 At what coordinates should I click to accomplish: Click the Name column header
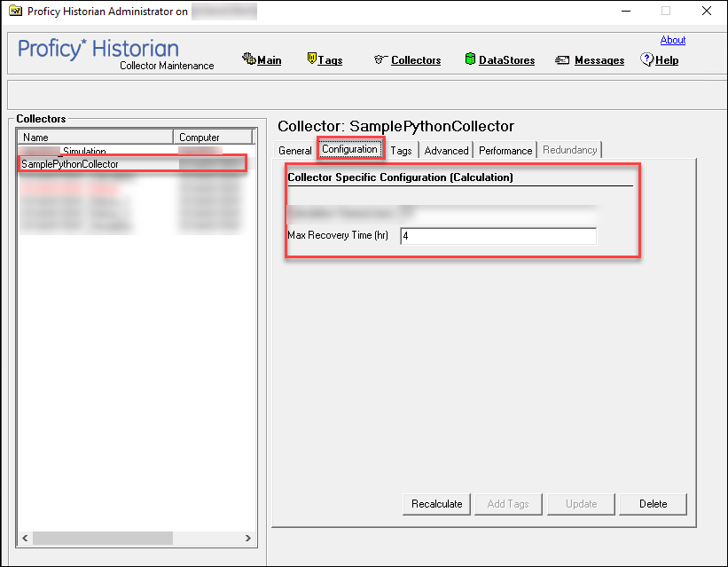[96, 138]
